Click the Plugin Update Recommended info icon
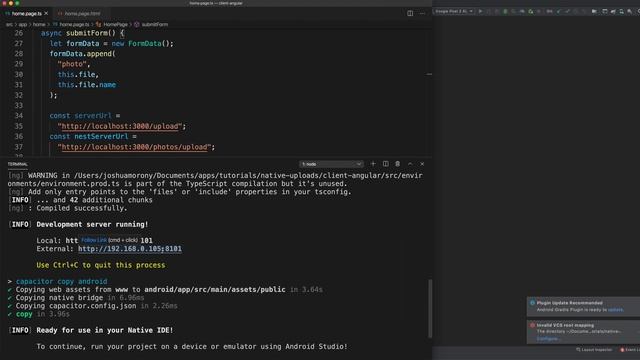Image resolution: width=640 pixels, height=360 pixels. coord(532,303)
